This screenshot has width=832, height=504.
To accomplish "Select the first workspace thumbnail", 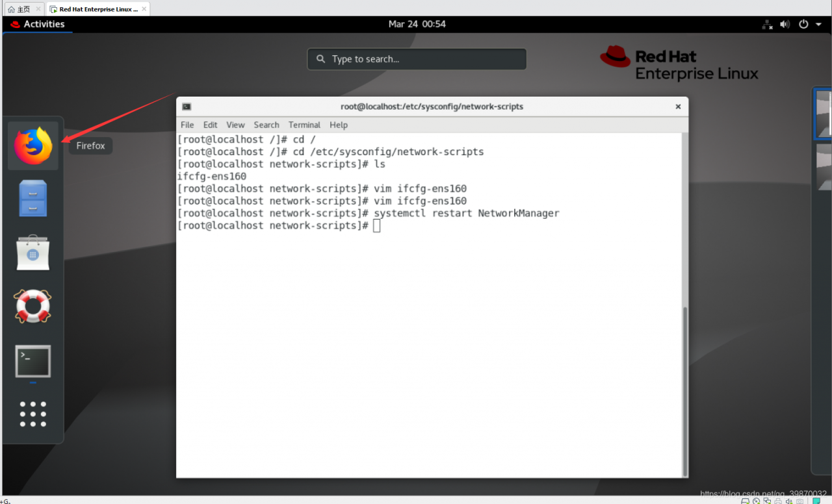I will (x=824, y=114).
